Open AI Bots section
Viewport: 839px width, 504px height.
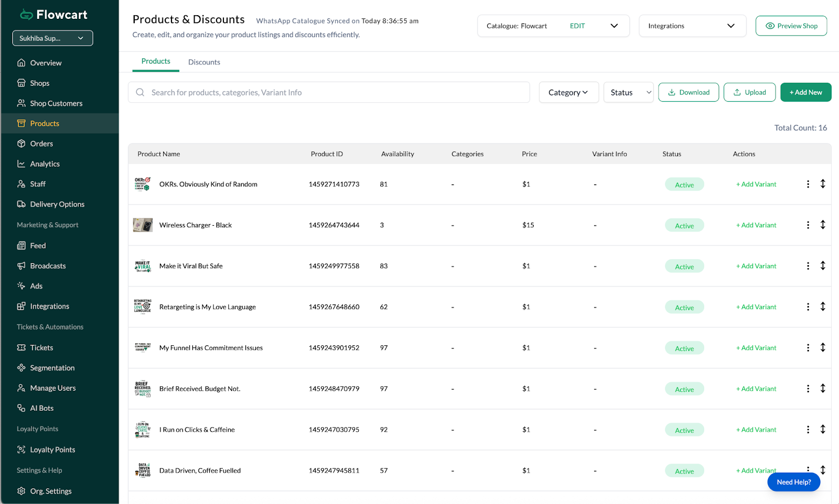click(x=41, y=409)
